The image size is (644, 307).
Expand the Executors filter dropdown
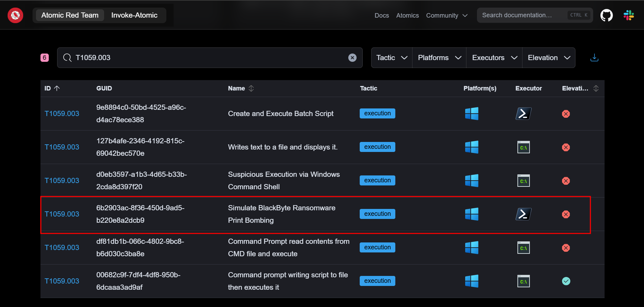494,58
